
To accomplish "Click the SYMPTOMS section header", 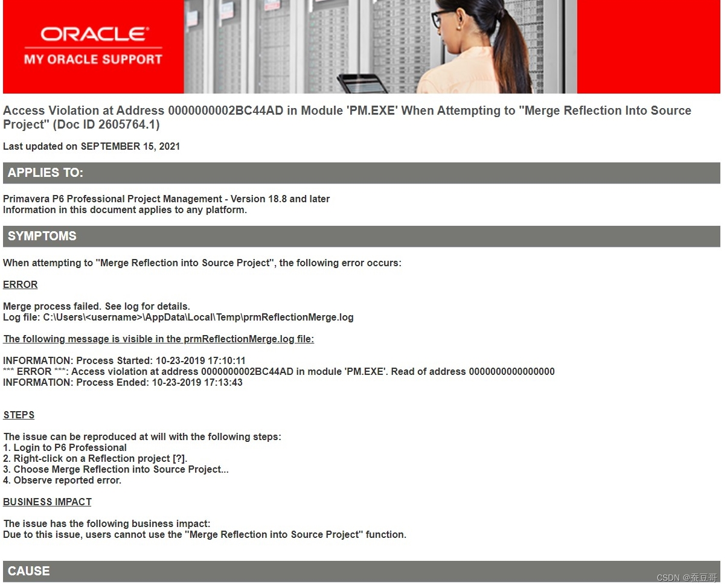I will (362, 236).
